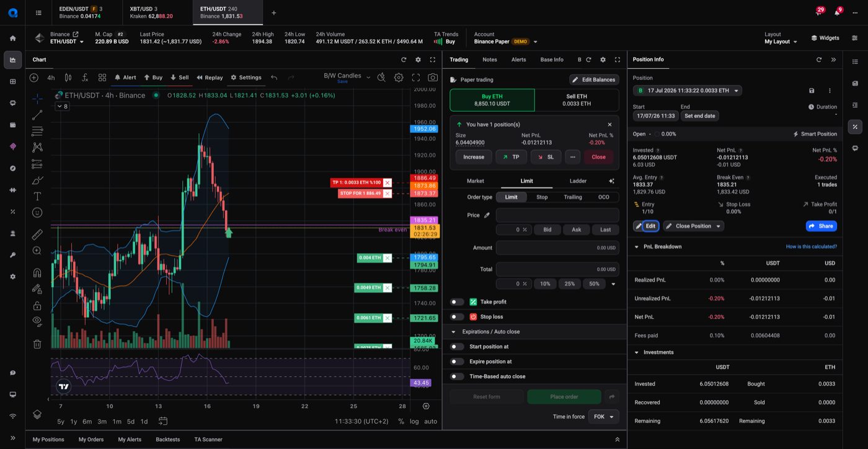Collapse Expirations / Auto close section
Screen dimensions: 868x449
tap(453, 332)
